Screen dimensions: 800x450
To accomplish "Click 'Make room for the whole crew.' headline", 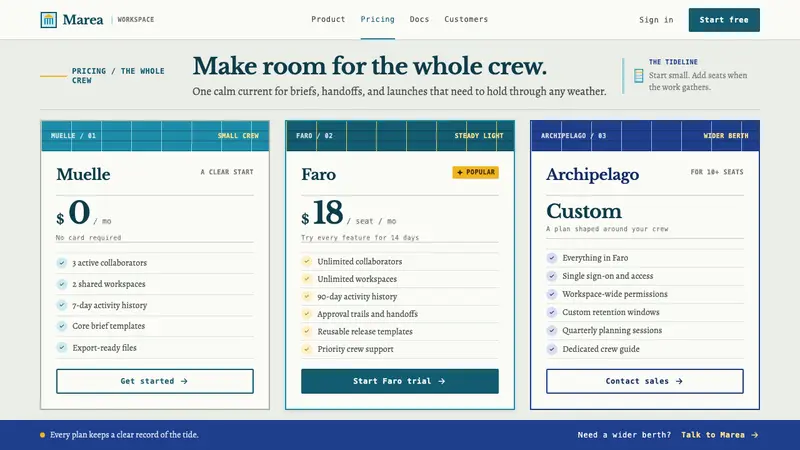I will click(369, 66).
